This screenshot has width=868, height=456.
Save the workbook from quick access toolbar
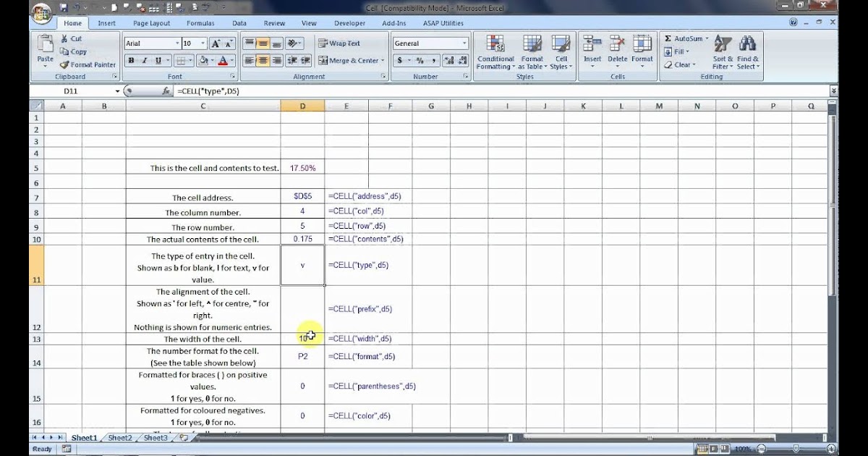64,7
